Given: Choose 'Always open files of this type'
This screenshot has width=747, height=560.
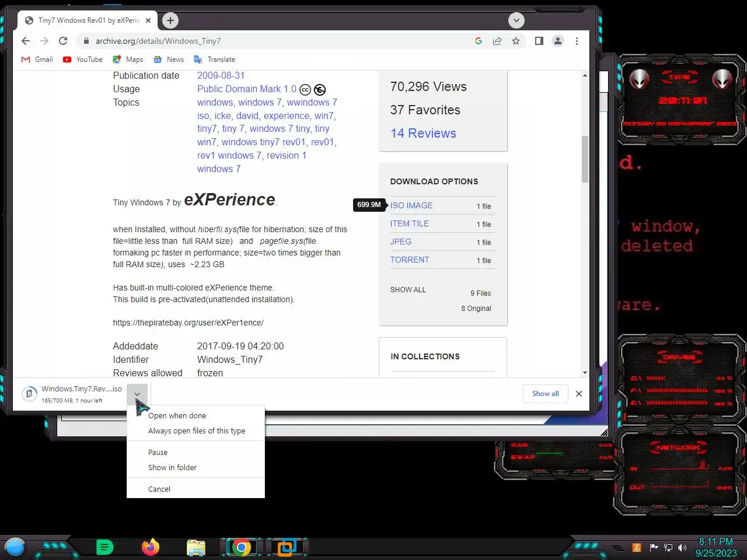Looking at the screenshot, I should tap(197, 431).
